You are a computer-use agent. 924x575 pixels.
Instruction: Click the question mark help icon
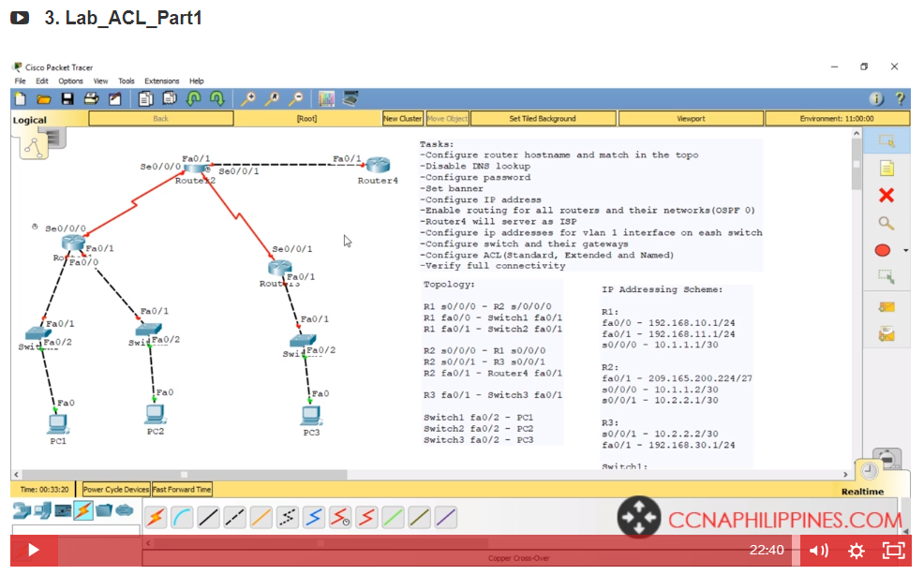click(900, 99)
